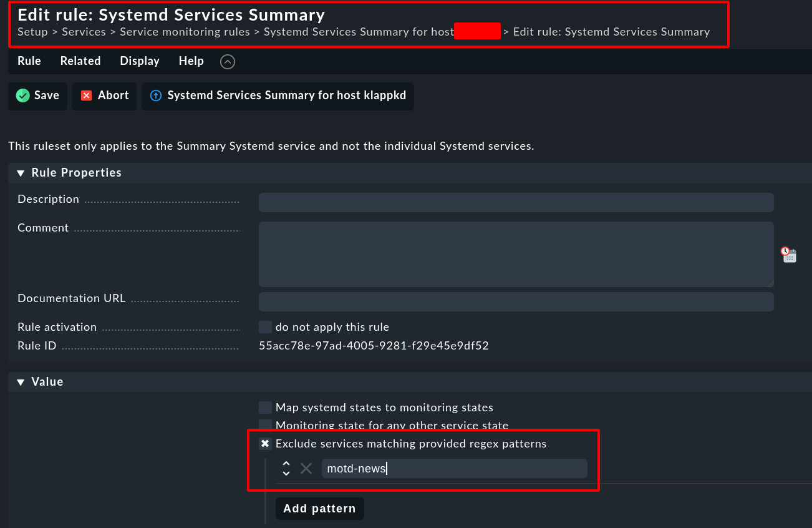Screen dimensions: 812x528
Task: Focus the Description input field
Action: pyautogui.click(x=516, y=202)
